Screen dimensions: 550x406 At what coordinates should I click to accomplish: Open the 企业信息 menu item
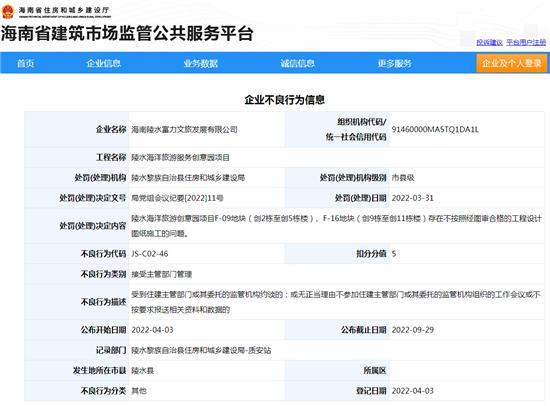tap(103, 63)
